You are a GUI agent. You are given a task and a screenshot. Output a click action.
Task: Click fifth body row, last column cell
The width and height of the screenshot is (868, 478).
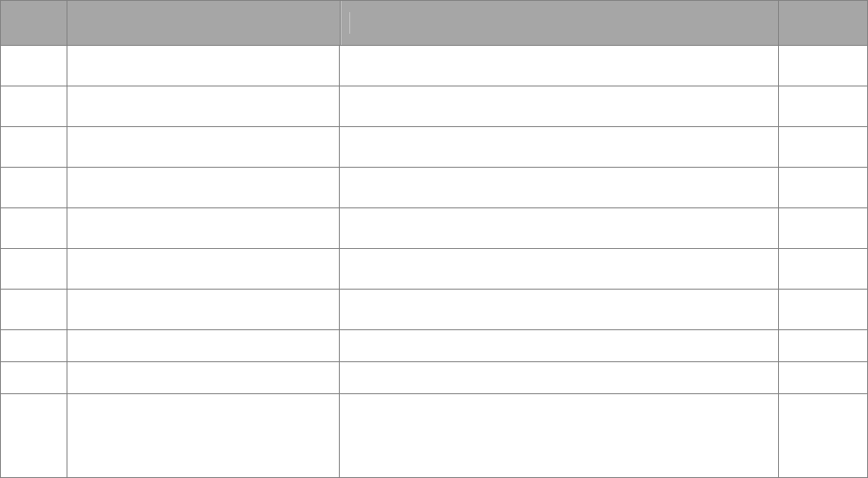coord(822,228)
